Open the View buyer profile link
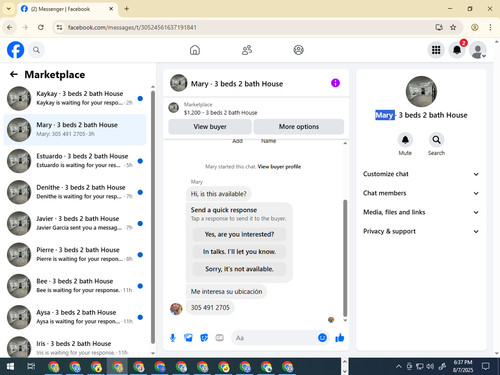Image resolution: width=500 pixels, height=375 pixels. click(279, 167)
